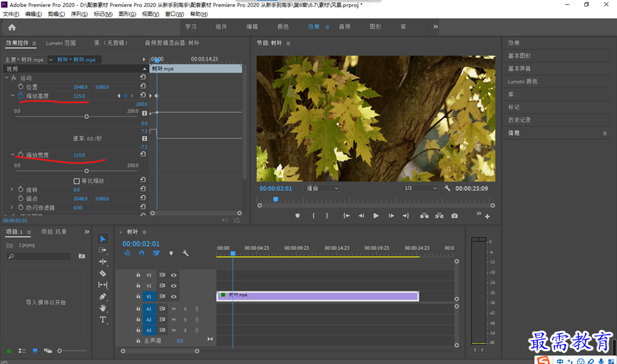Add marker in timeline header

pos(170,254)
